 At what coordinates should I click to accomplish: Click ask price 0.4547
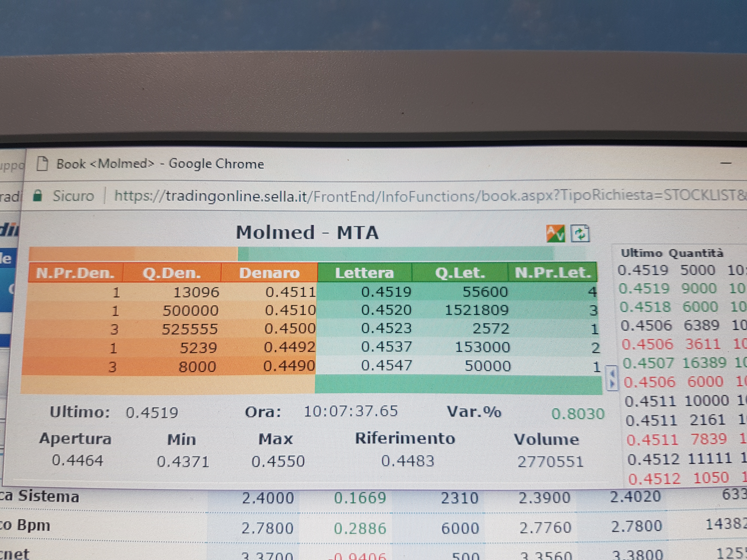386,366
